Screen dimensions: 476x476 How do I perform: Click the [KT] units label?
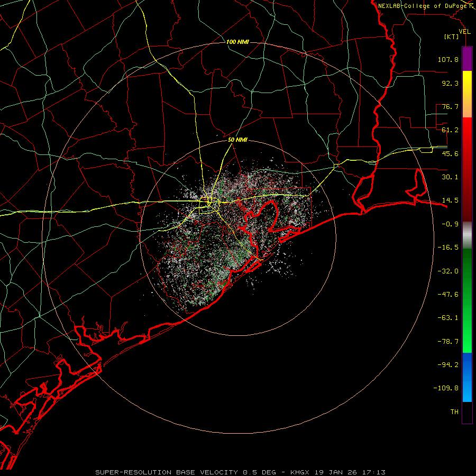click(452, 36)
